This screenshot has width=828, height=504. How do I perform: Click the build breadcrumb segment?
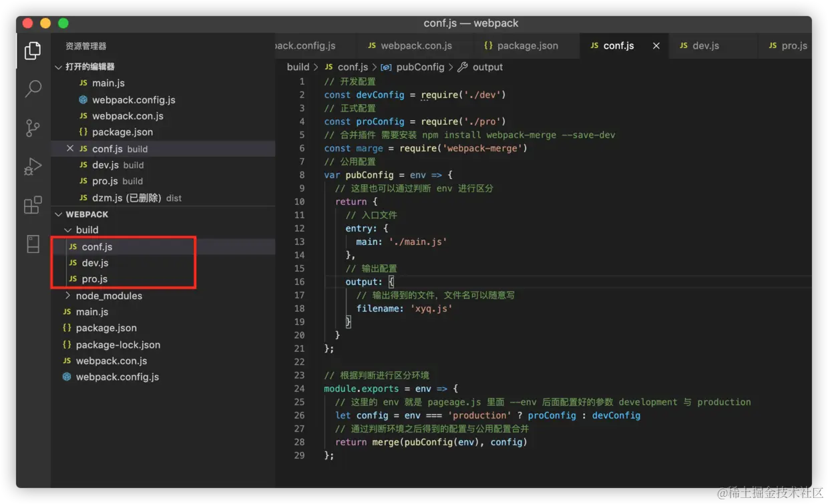pos(298,67)
